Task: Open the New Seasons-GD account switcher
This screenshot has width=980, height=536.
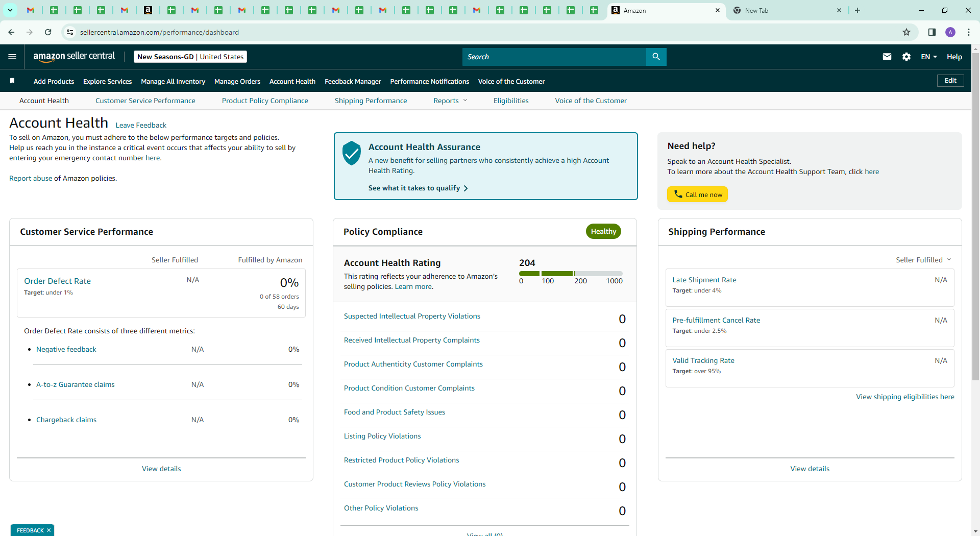Action: click(x=190, y=57)
